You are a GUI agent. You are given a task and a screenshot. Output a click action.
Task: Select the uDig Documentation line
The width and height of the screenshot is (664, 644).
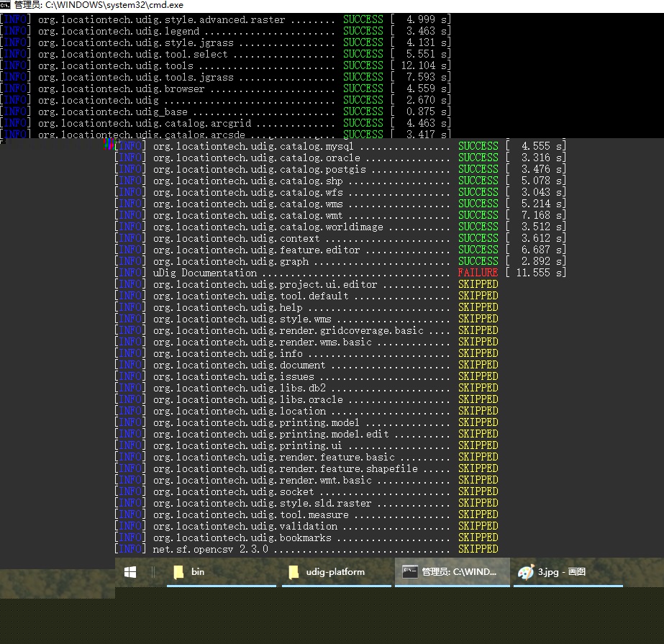point(340,273)
